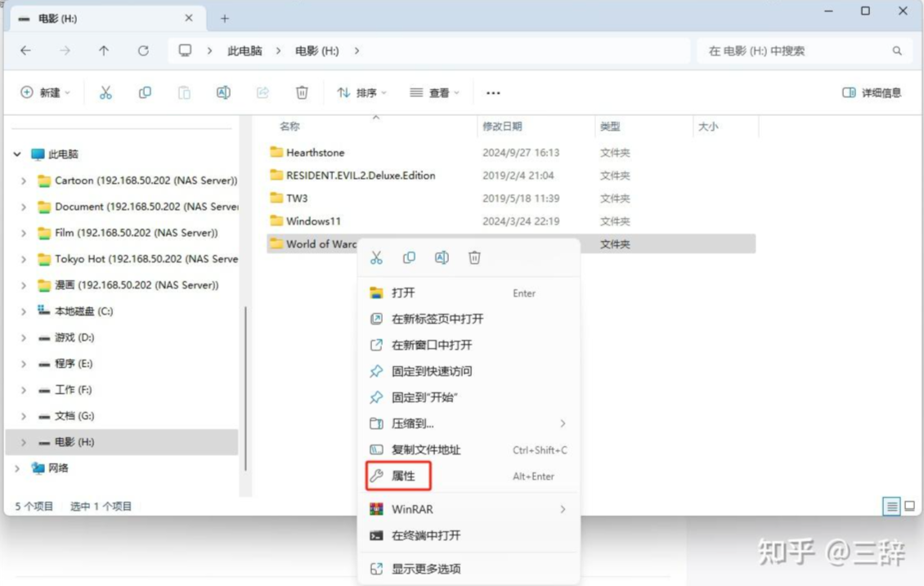Expand the WinRAR submenu
Viewport: 924px width, 586px height.
pyautogui.click(x=563, y=509)
